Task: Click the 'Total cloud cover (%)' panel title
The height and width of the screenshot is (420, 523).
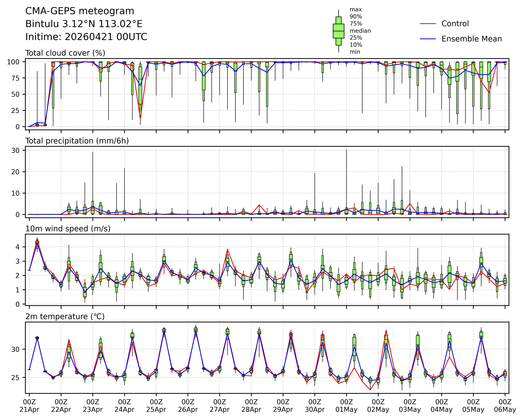Action: point(65,53)
